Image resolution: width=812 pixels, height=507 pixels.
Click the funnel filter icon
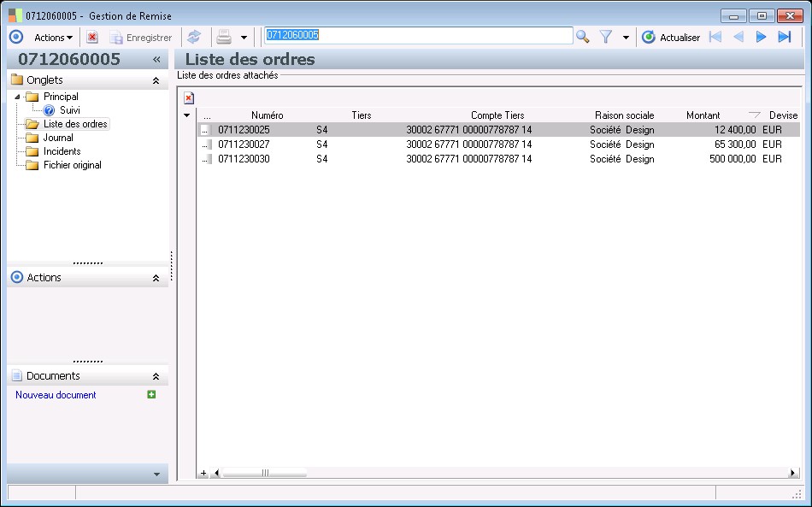click(606, 37)
